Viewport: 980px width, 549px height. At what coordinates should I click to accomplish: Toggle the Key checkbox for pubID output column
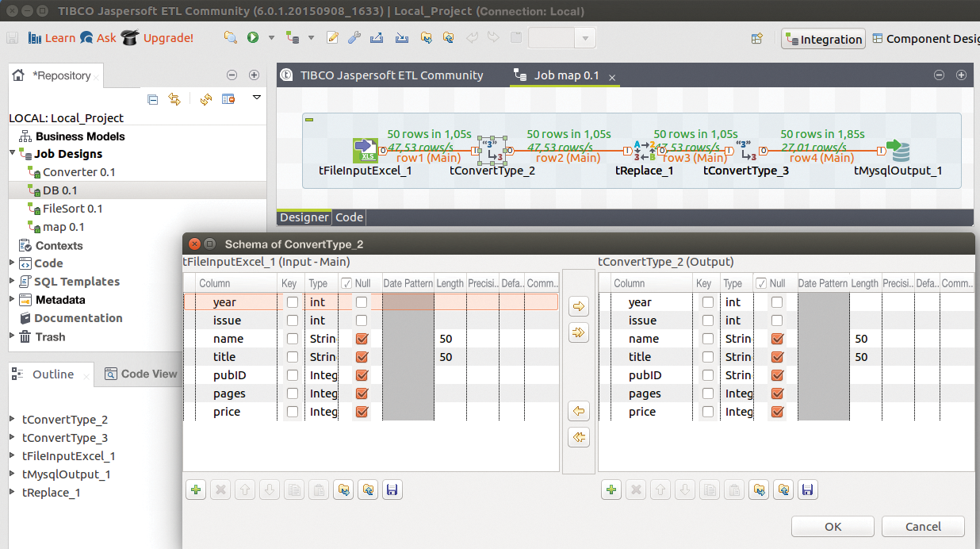tap(707, 374)
